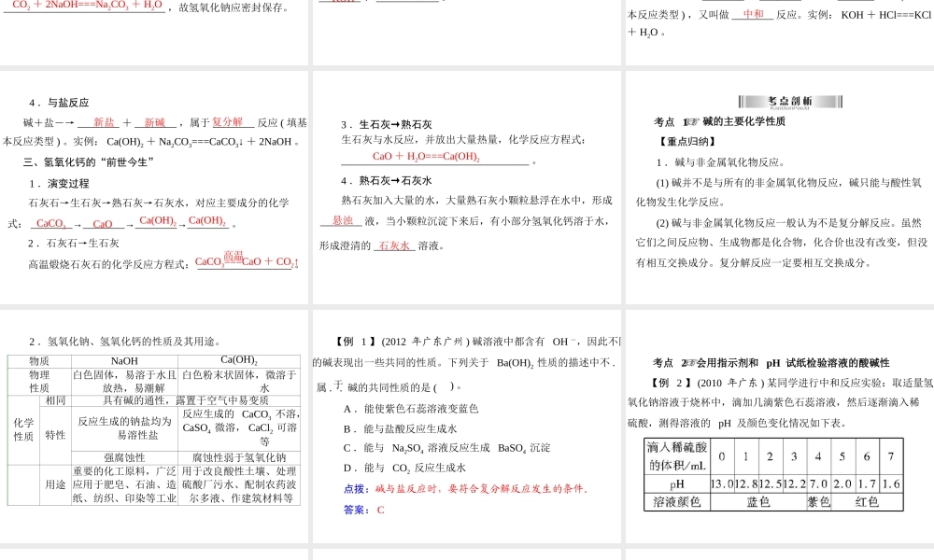Click the 相同 cell in the properties table
This screenshot has width=934, height=560.
(55, 400)
